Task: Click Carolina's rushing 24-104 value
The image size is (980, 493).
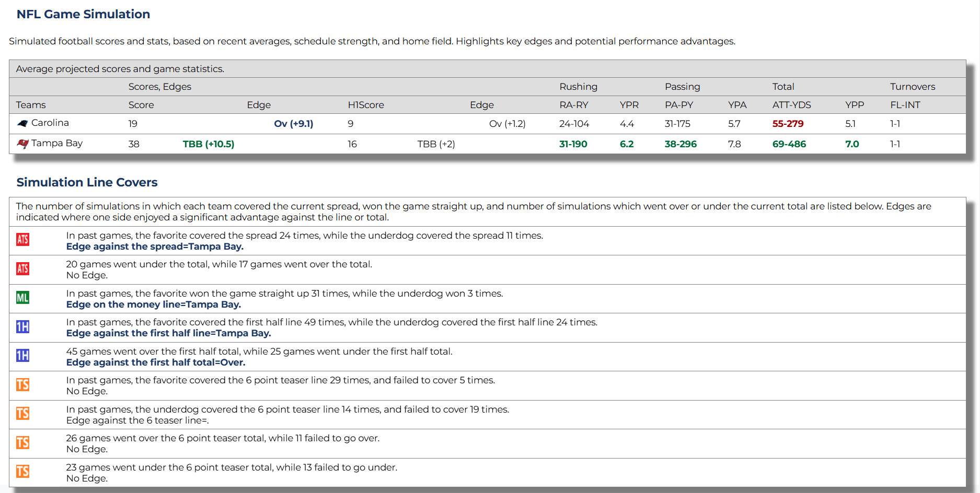Action: tap(574, 124)
